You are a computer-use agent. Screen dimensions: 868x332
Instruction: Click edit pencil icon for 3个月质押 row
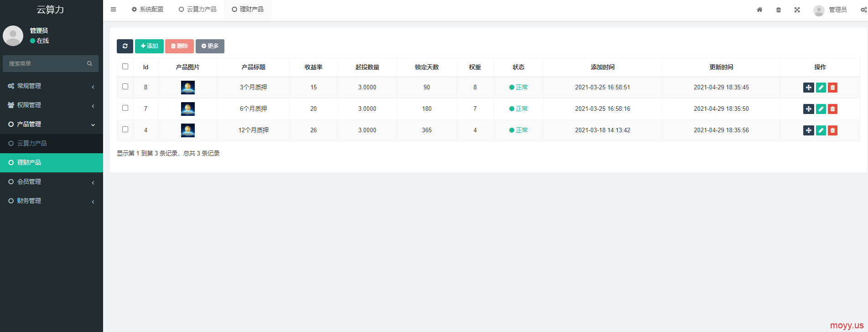(821, 88)
